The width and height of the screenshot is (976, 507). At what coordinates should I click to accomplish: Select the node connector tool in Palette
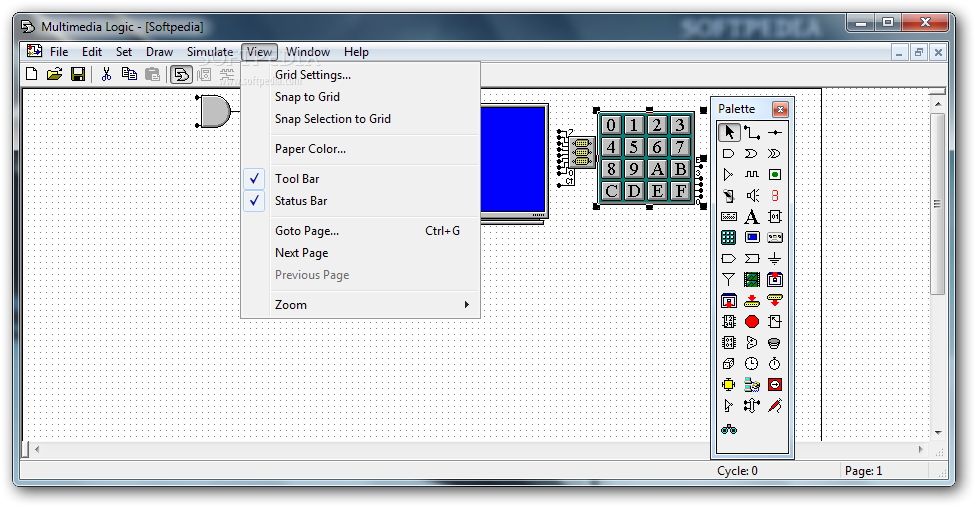[775, 133]
